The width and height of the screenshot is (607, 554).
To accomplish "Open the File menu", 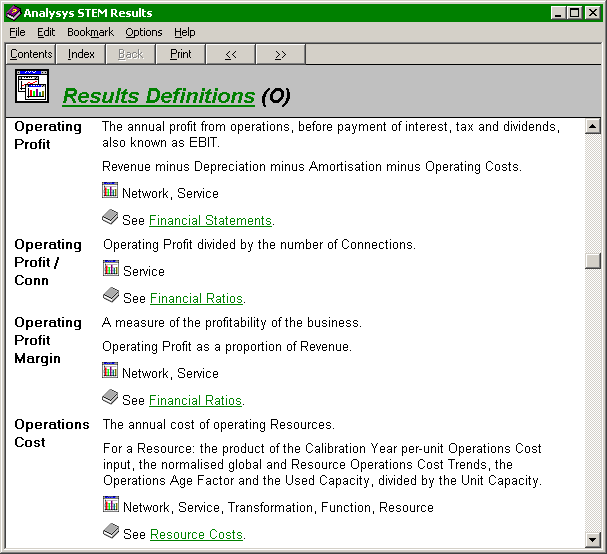I will 17,32.
